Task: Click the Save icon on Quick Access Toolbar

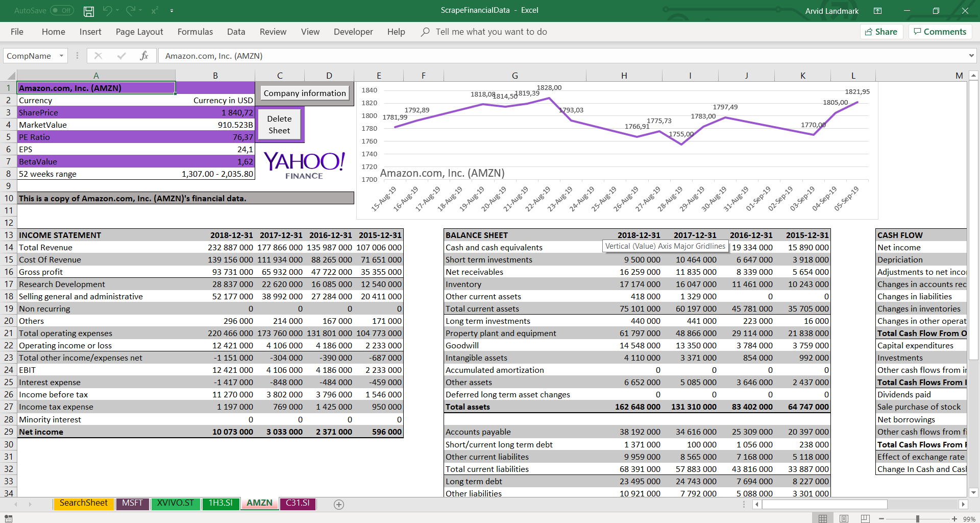Action: [88, 11]
